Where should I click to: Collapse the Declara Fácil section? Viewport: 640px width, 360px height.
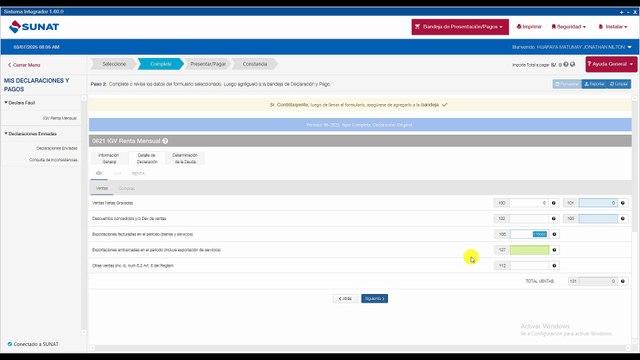click(x=20, y=103)
